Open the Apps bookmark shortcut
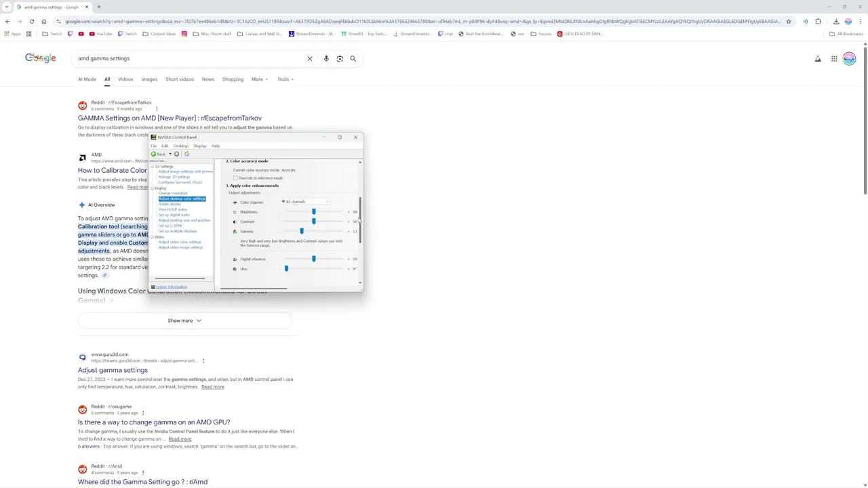 (x=12, y=34)
